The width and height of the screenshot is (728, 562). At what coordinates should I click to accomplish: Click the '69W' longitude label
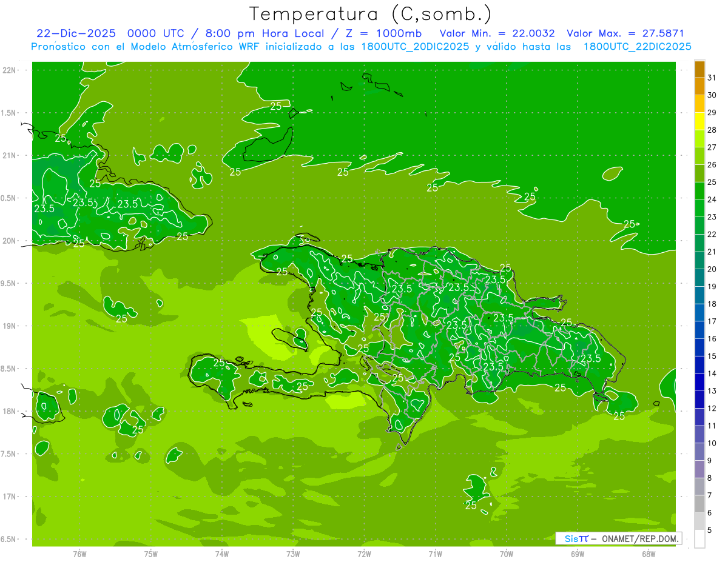[578, 554]
